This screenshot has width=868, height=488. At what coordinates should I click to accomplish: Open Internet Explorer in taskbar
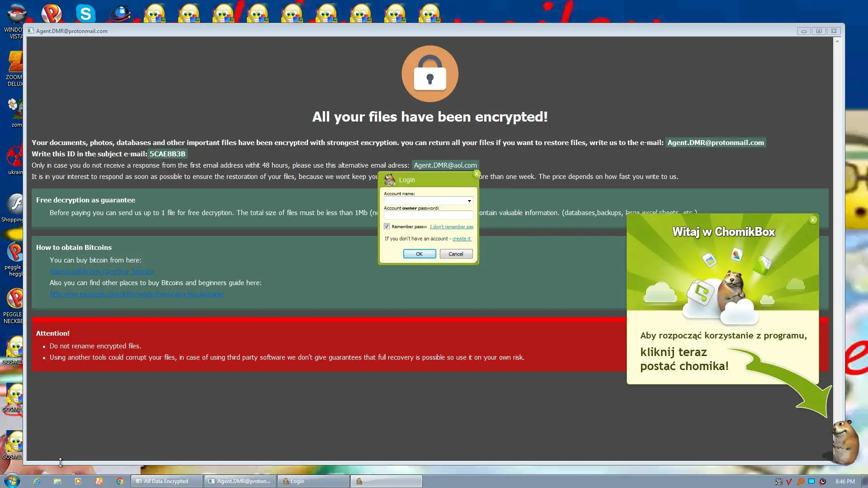37,481
